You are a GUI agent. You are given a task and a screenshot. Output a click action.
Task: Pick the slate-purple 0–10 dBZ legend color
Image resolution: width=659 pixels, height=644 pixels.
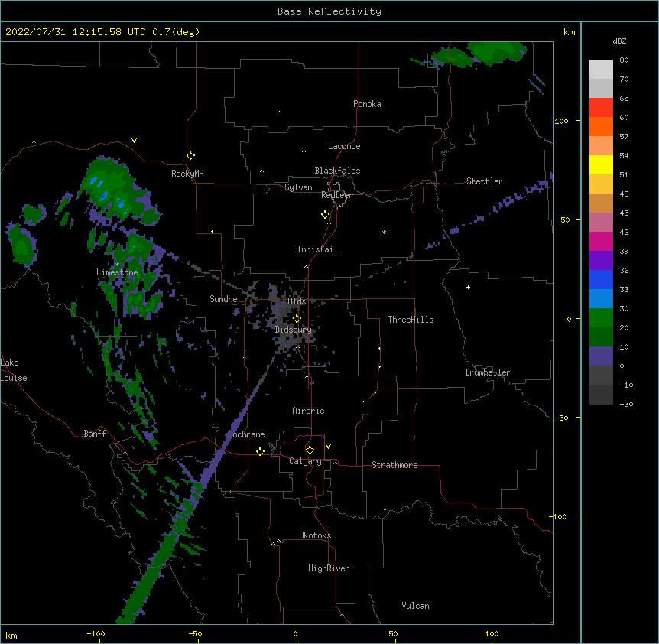[601, 356]
